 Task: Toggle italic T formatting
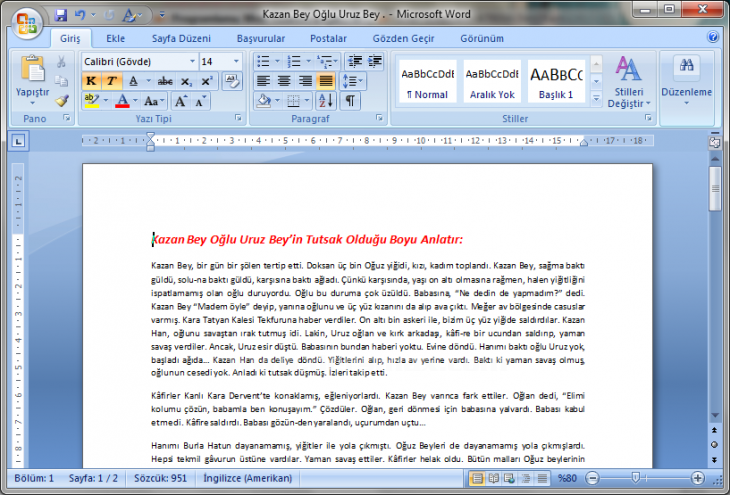coord(111,81)
